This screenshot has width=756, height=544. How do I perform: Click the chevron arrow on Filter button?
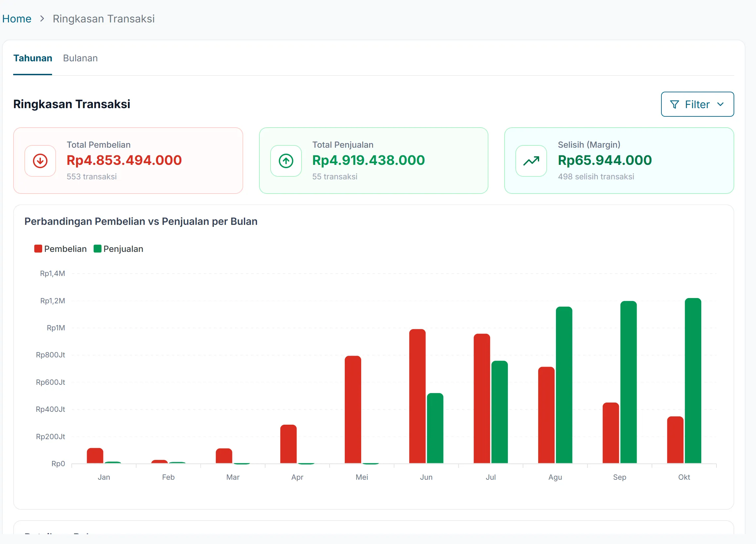click(x=720, y=105)
